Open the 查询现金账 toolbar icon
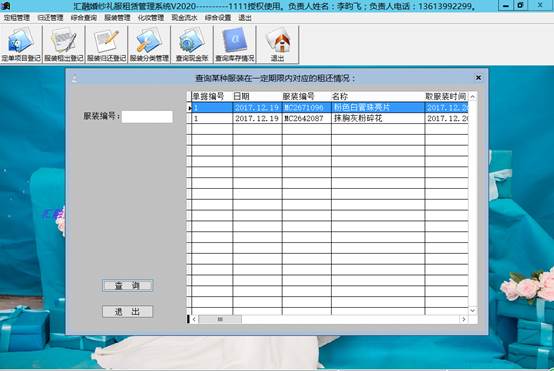This screenshot has width=554, height=371. tap(192, 45)
